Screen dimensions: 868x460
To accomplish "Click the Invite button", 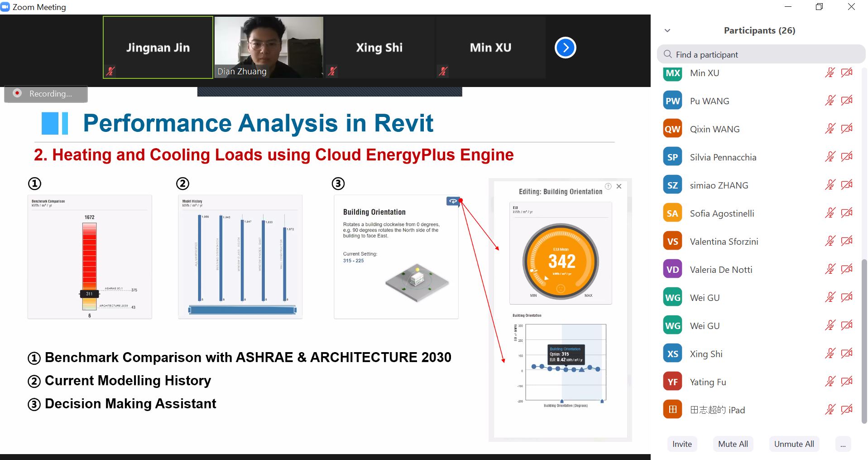I will [x=682, y=444].
